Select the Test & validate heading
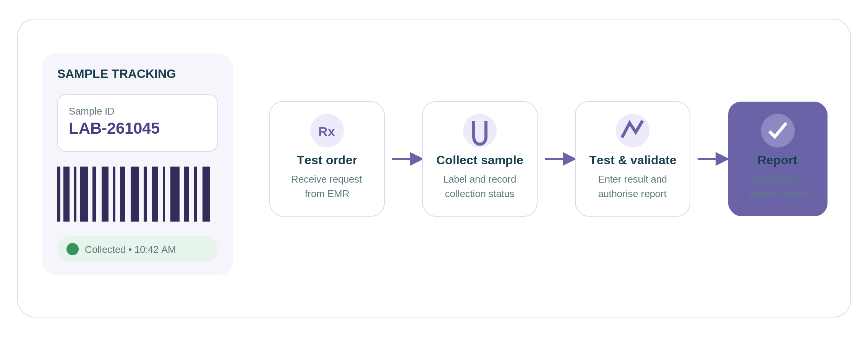 click(632, 160)
